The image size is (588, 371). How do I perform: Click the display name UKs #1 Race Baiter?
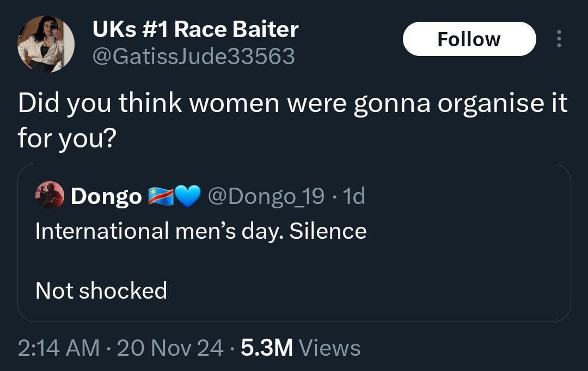[x=195, y=29]
